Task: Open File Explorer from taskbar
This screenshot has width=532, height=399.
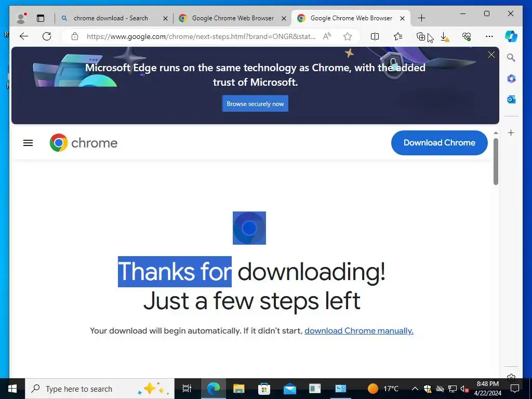Action: coord(239,389)
